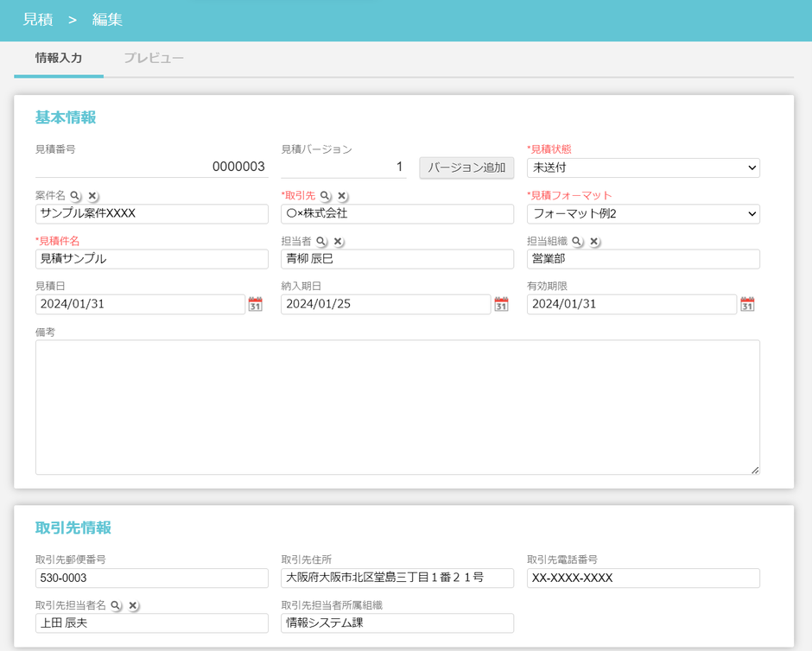
Task: Search 取引先担当者名 with the magnifier icon
Action: click(117, 606)
